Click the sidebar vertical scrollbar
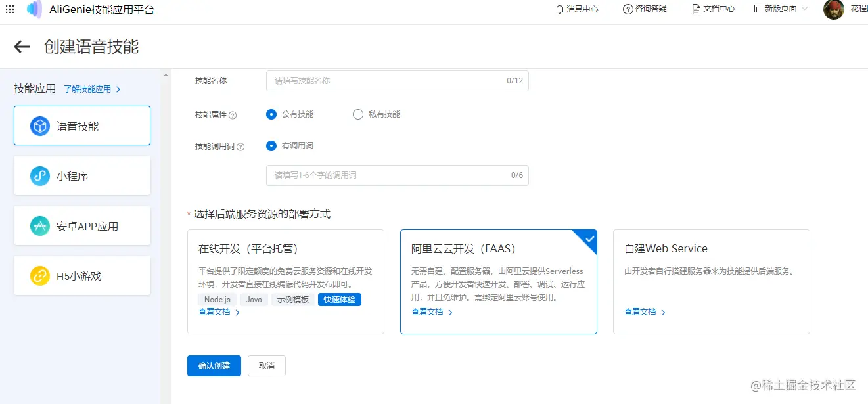Viewport: 868px width, 404px height. (x=166, y=236)
